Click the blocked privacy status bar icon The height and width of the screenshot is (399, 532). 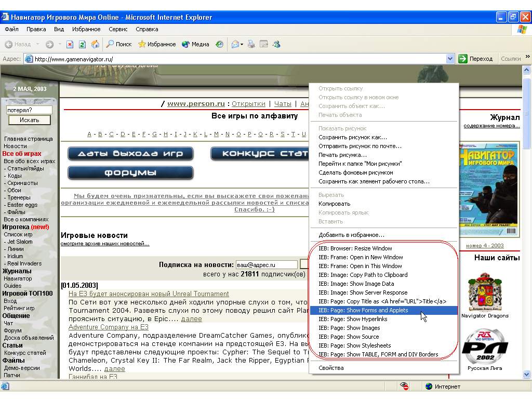[404, 386]
